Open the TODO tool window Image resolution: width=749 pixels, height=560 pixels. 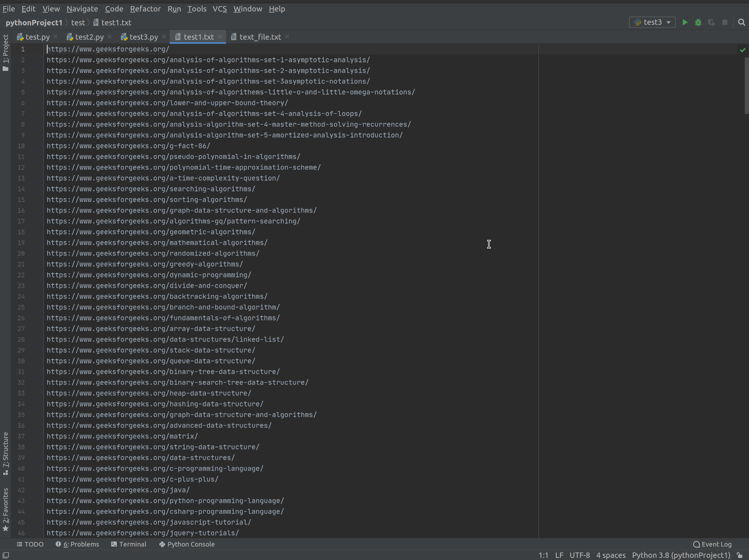click(x=30, y=544)
